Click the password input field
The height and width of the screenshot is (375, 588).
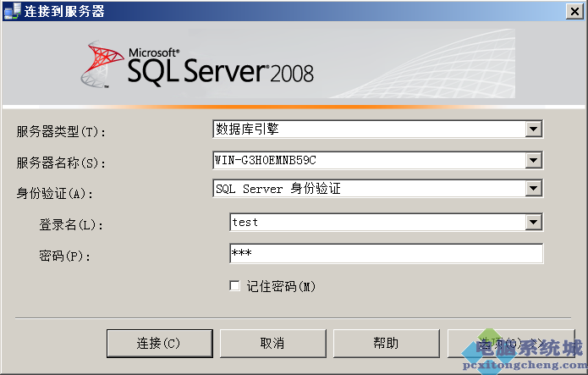[387, 253]
